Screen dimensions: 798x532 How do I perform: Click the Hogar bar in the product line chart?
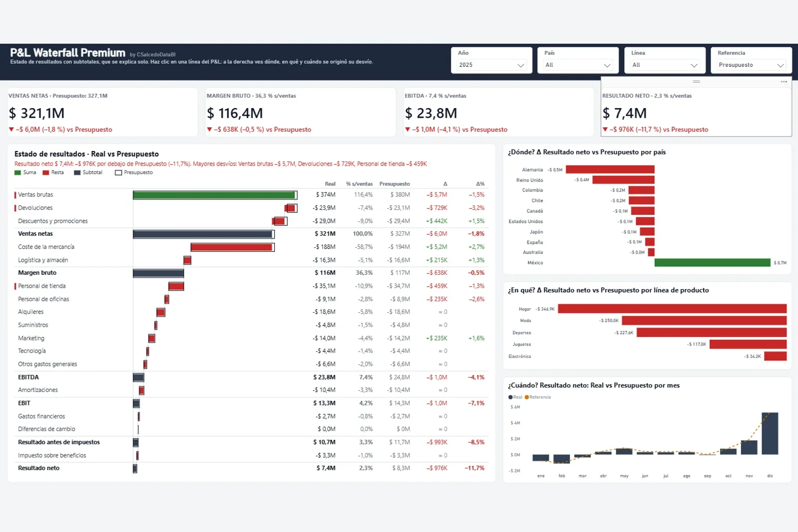click(672, 309)
